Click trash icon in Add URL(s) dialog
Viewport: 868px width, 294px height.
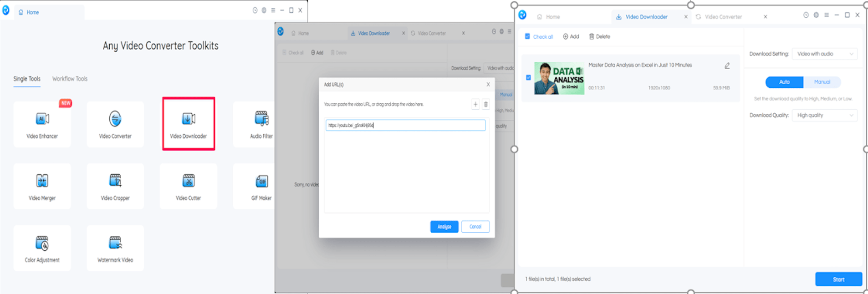pos(486,104)
